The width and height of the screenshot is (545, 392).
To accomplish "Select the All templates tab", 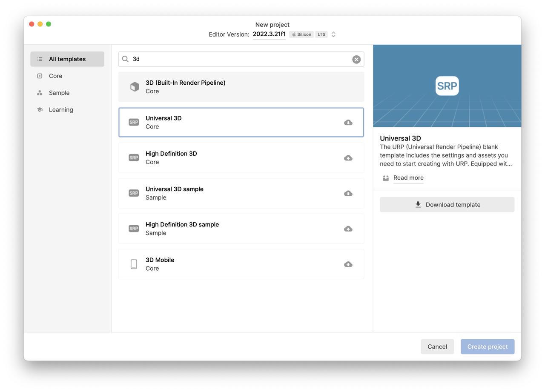I will click(x=67, y=59).
